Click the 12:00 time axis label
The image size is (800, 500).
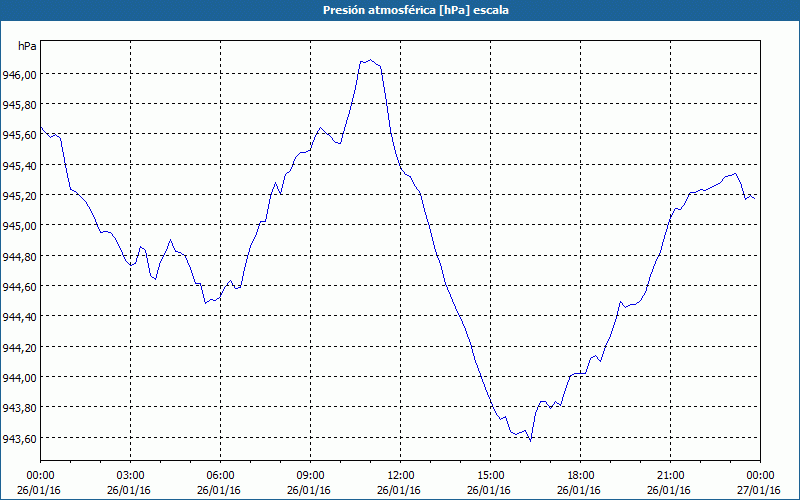click(x=401, y=476)
